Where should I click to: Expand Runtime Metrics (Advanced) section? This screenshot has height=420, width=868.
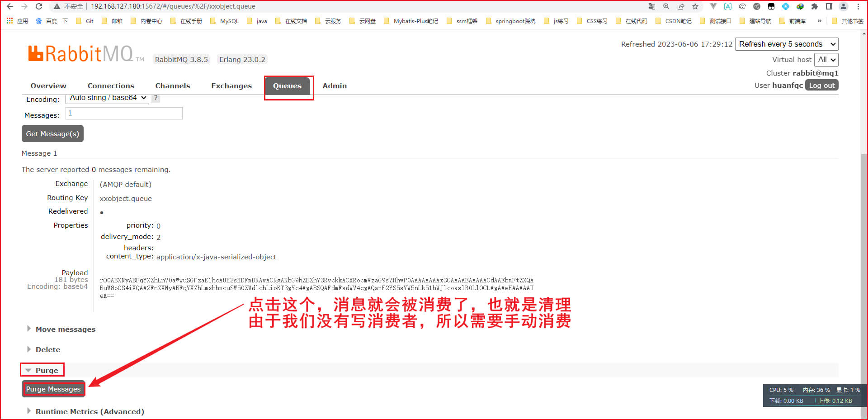tap(86, 411)
